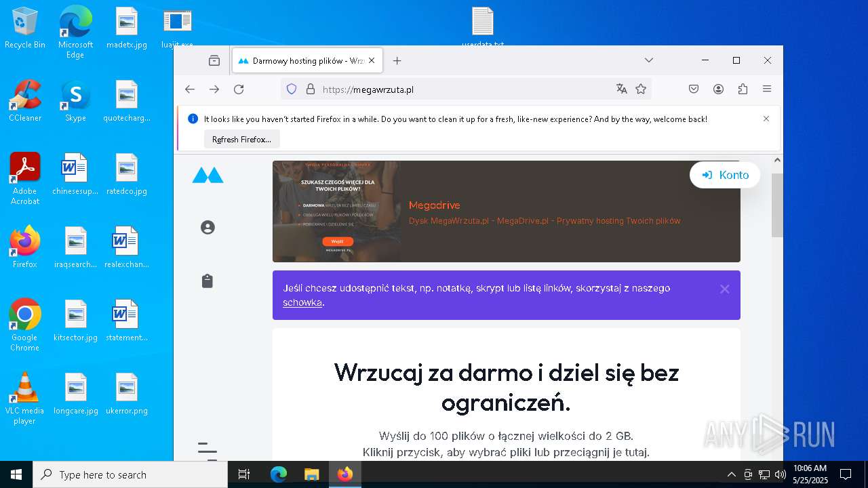This screenshot has height=488, width=868.
Task: Expand the list all tabs chevron
Action: [649, 60]
